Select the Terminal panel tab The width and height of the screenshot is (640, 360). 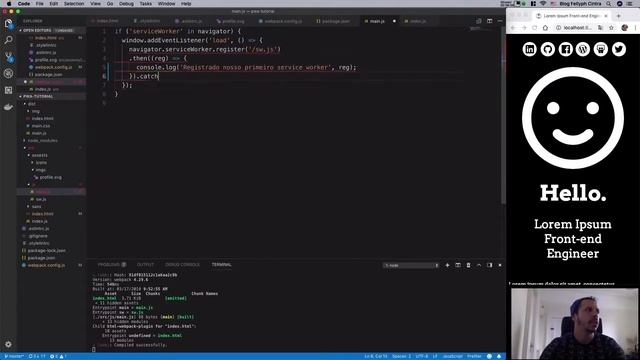click(221, 265)
